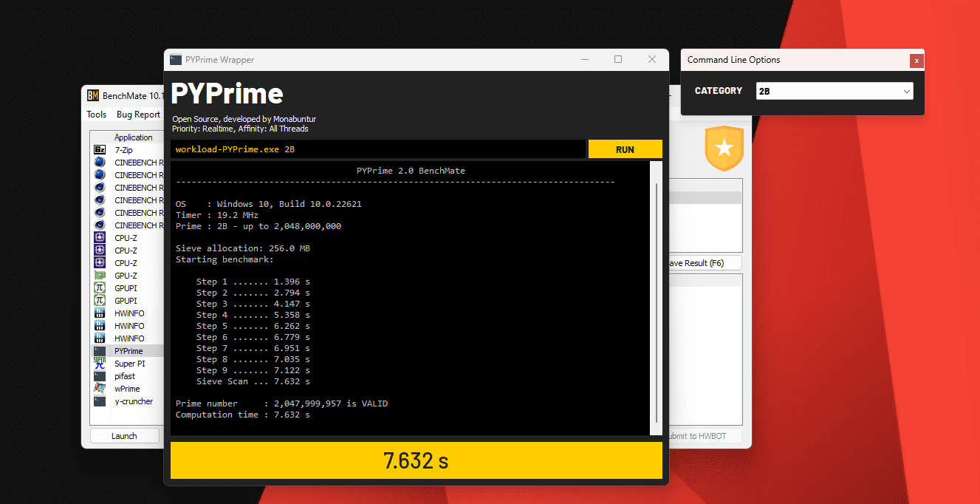
Task: Click the "Starting benchmark:" line
Action: (x=225, y=259)
